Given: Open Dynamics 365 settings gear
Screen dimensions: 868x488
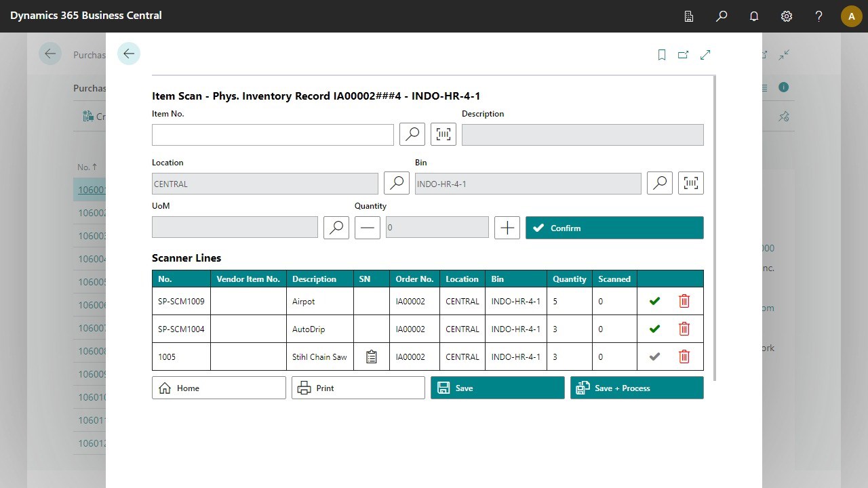Looking at the screenshot, I should pos(786,16).
